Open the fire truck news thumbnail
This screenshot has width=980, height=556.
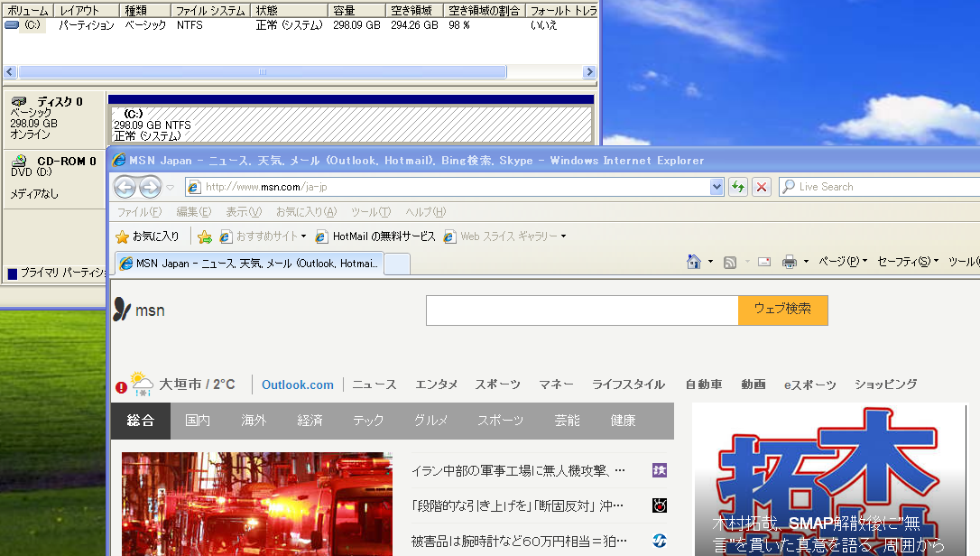click(257, 504)
